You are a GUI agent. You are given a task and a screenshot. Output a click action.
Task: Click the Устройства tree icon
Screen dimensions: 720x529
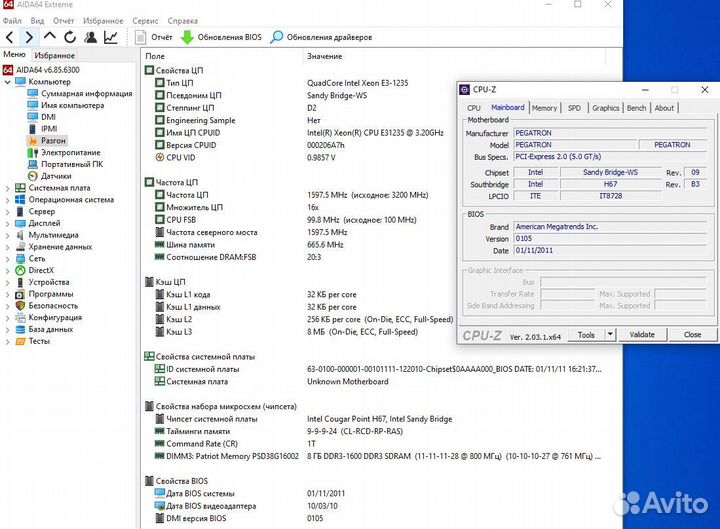tap(20, 282)
